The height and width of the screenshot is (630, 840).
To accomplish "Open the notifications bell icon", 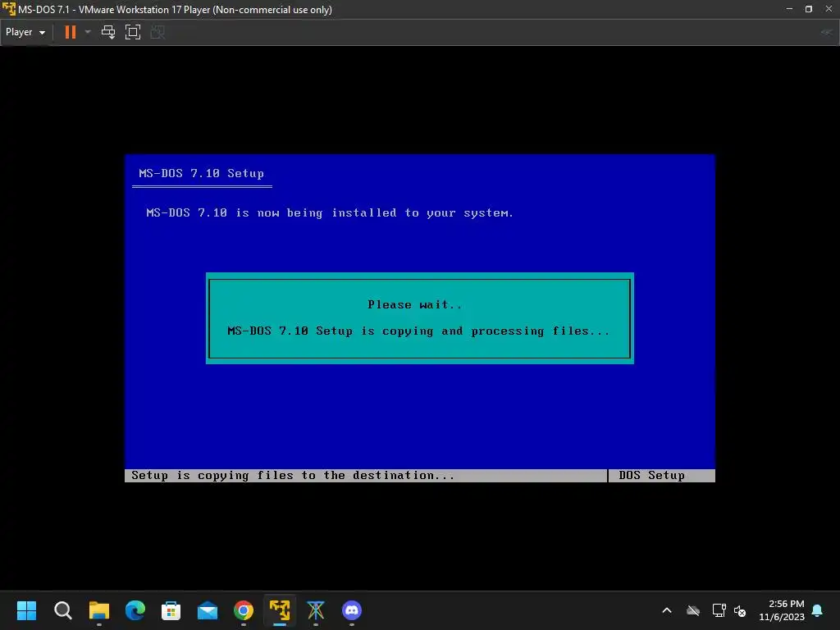I will click(x=817, y=610).
